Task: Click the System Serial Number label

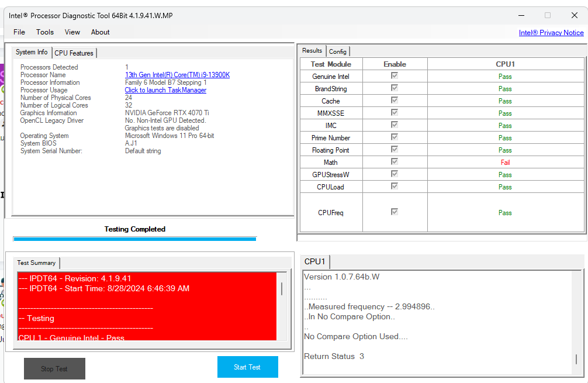Action: pos(51,151)
